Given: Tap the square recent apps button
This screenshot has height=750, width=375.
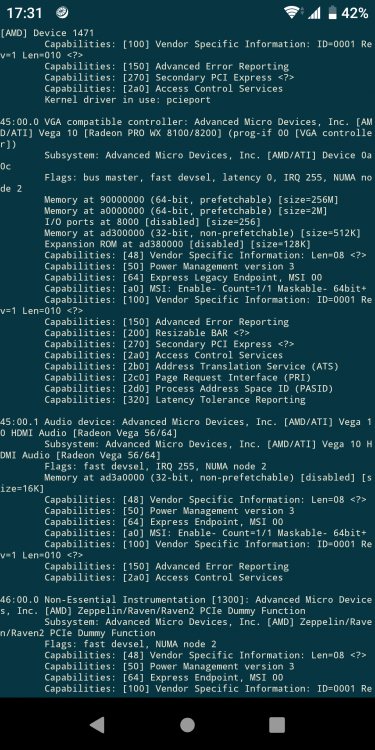Looking at the screenshot, I should click(x=277, y=725).
